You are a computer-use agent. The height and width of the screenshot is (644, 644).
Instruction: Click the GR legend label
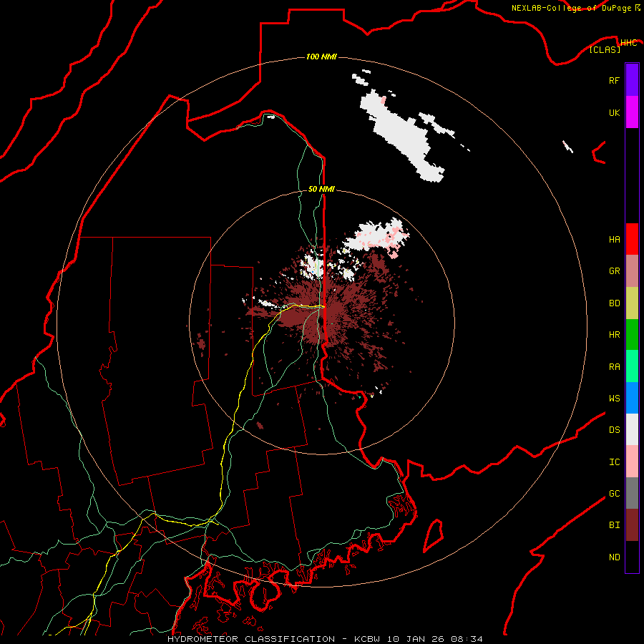tap(614, 271)
